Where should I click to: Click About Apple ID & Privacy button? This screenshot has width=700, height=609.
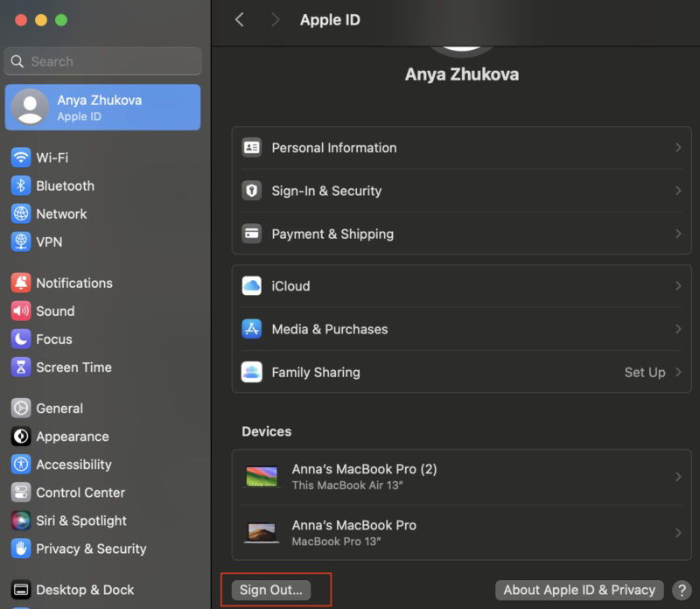[579, 590]
